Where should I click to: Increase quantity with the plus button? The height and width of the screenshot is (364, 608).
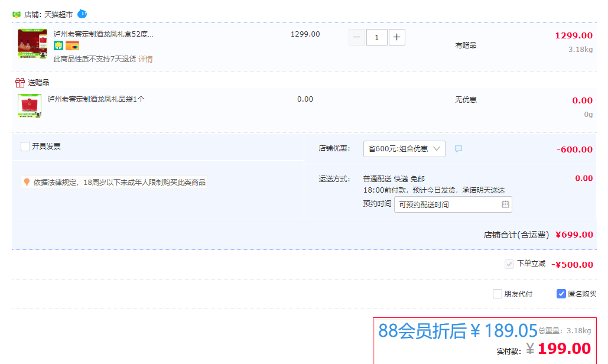pos(396,37)
